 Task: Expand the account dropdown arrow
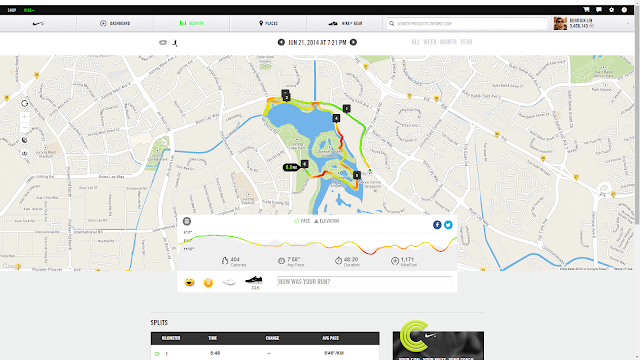click(627, 24)
